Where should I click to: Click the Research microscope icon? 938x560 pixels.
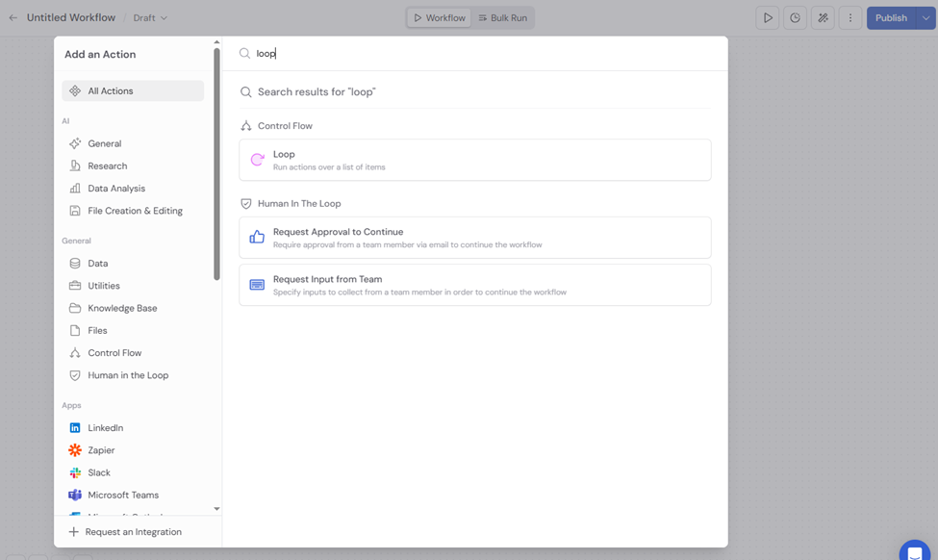point(75,165)
